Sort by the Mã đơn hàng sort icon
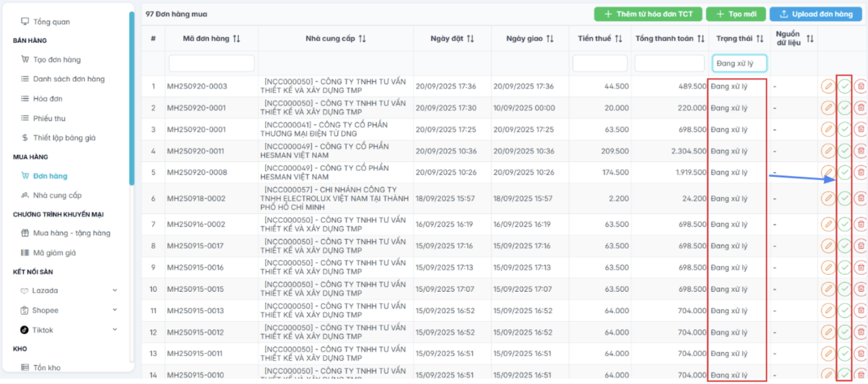 (x=236, y=39)
